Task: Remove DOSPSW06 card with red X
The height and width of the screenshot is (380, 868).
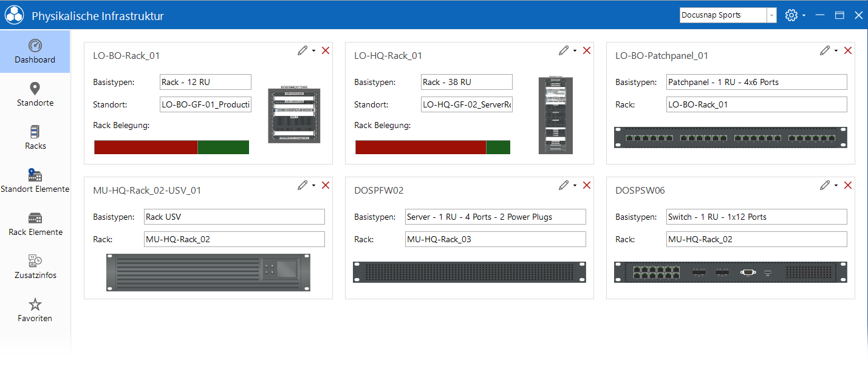Action: [x=848, y=185]
